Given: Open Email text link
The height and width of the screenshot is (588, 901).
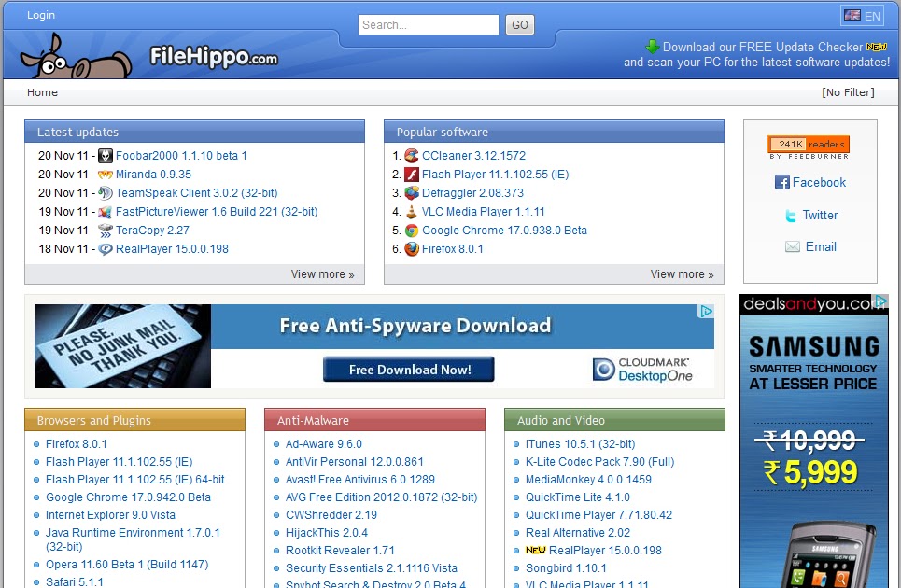Looking at the screenshot, I should point(821,247).
